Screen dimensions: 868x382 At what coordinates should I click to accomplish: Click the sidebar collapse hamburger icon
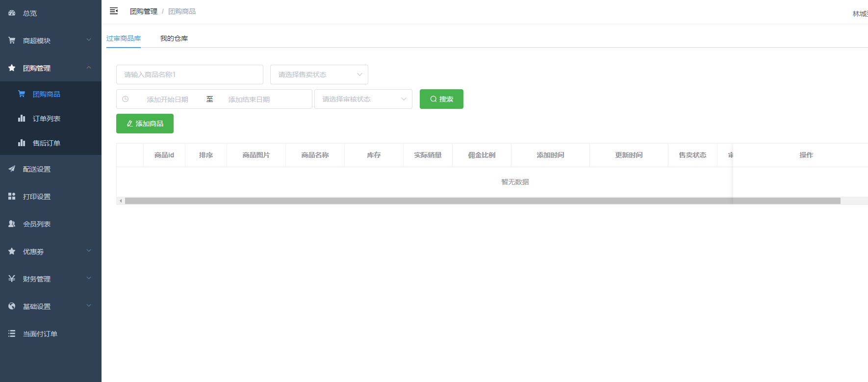coord(114,11)
